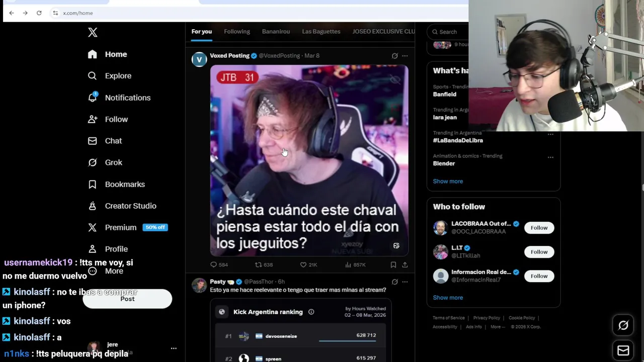
Task: Switch to the JOSEO EXCLUSIVE CLUB tab
Action: pyautogui.click(x=383, y=32)
